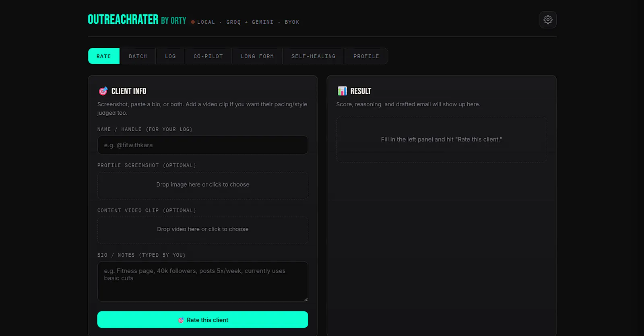
Task: Open the Log tab
Action: (x=170, y=56)
